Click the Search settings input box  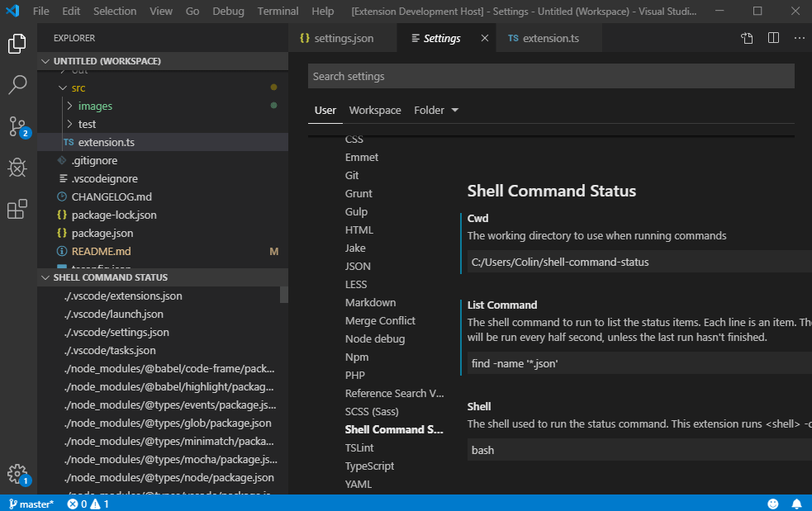pos(551,76)
